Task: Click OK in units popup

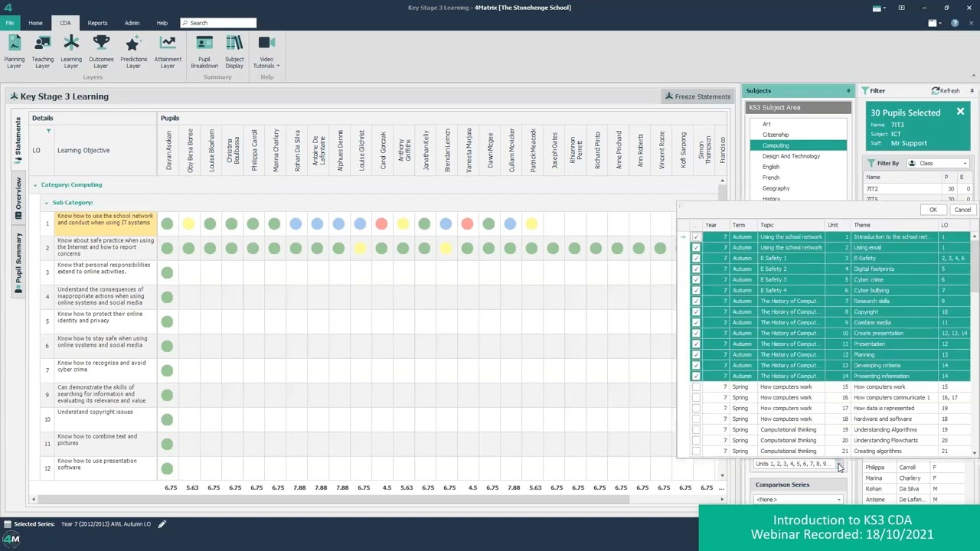Action: [x=933, y=210]
